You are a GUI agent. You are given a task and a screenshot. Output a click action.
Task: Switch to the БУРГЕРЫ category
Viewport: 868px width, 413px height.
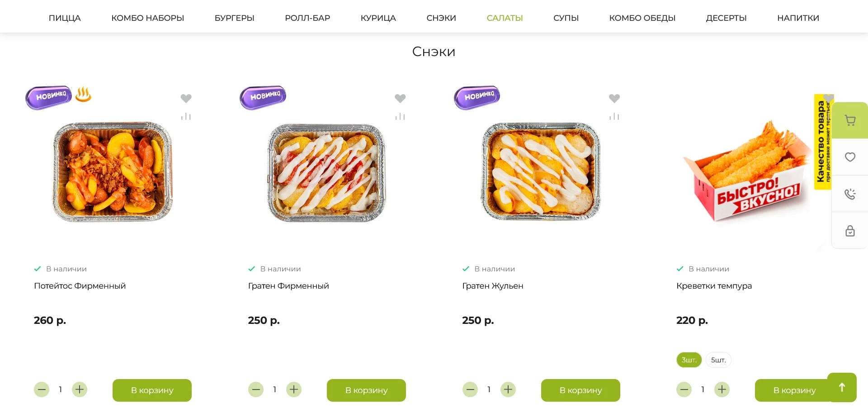[234, 18]
